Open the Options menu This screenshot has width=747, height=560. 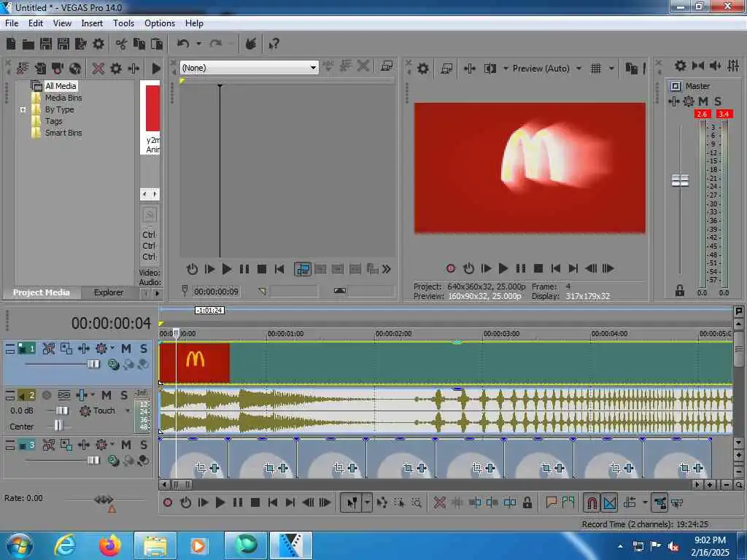click(x=160, y=23)
